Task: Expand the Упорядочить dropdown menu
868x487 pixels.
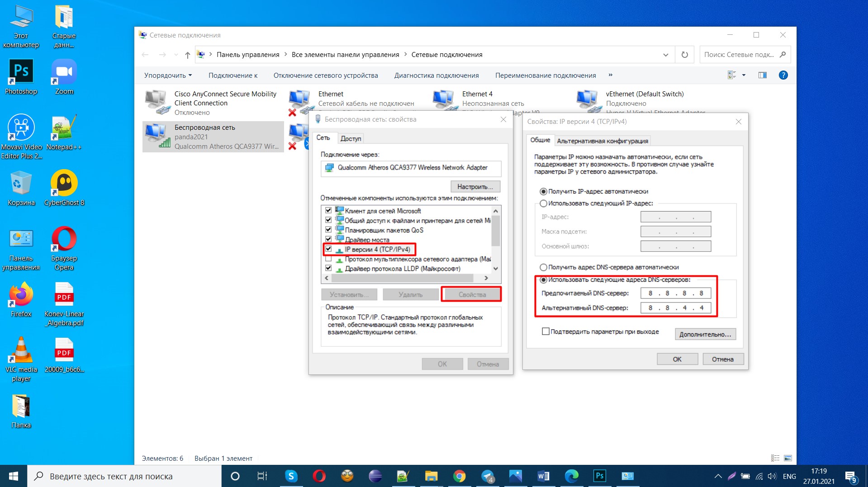Action: point(168,76)
